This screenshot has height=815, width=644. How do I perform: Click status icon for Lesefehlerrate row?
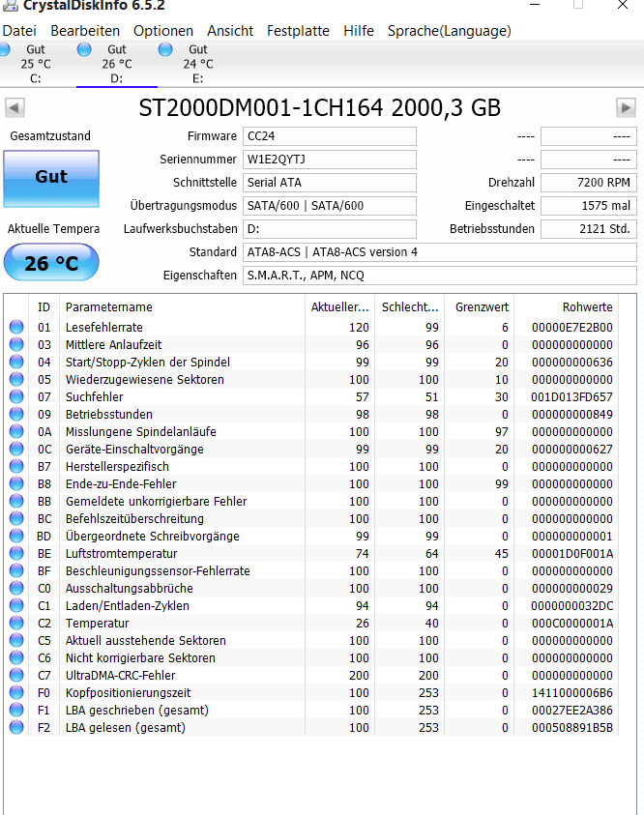[16, 327]
